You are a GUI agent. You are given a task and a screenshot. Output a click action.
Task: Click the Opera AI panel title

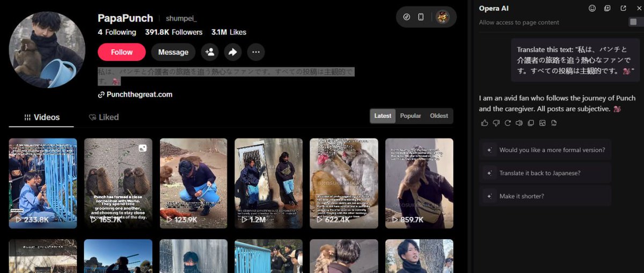pyautogui.click(x=494, y=9)
